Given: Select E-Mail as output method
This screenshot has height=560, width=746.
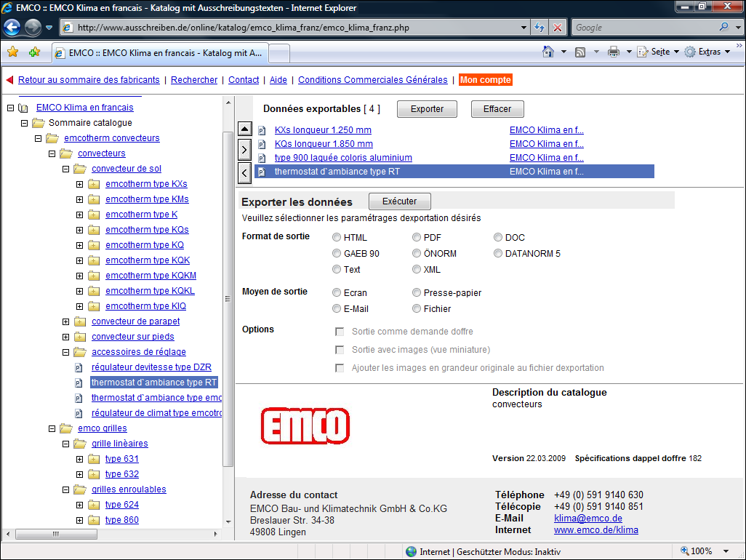Looking at the screenshot, I should pos(337,309).
